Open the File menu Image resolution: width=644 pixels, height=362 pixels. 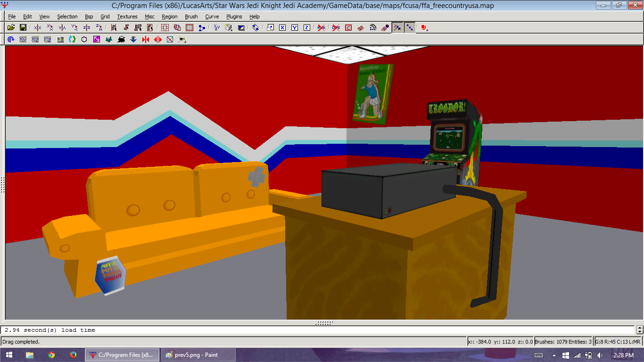[12, 16]
